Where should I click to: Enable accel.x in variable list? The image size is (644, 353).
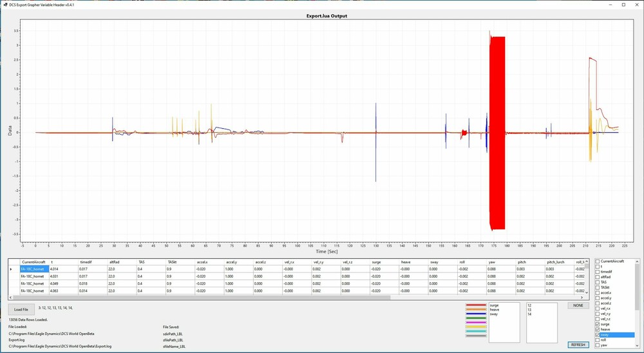coord(597,292)
